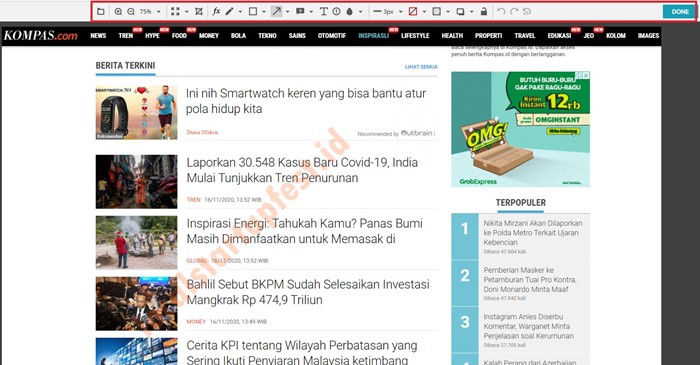
Task: Open the Bahlil Sebut BKPM article
Action: (x=308, y=292)
